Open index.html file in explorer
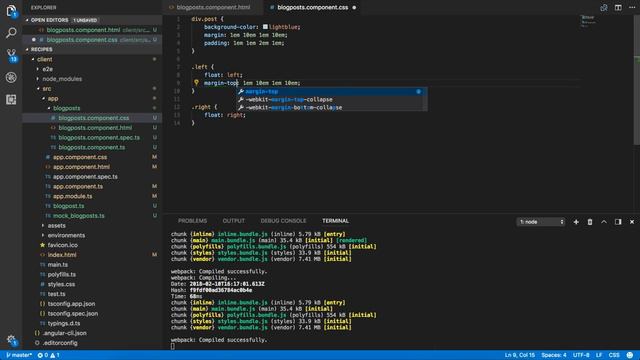The height and width of the screenshot is (360, 640). point(92,255)
